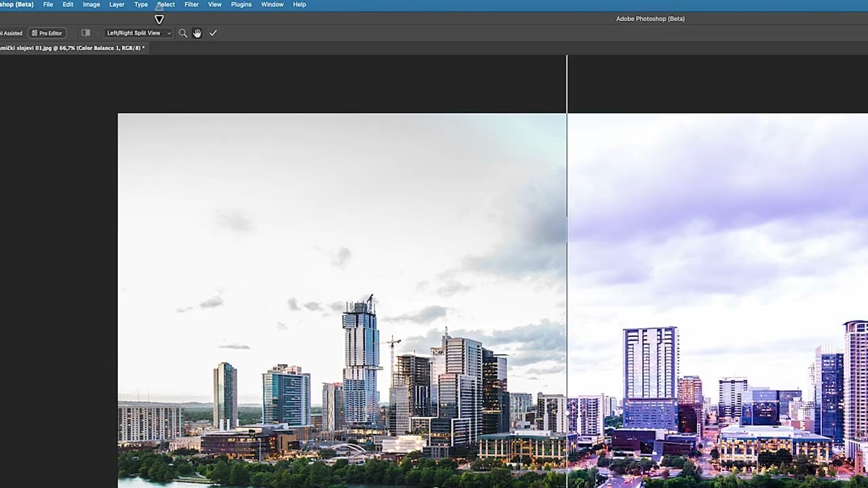Viewport: 868px width, 488px height.
Task: Open the File menu
Action: [48, 4]
